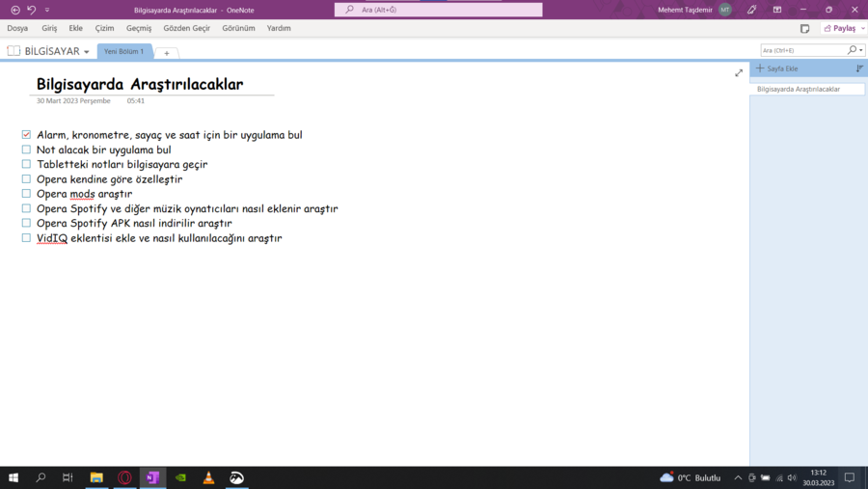Screen dimensions: 868x489
Task: Click the page title Bilgisayarda Araştırılacaklar
Action: tap(140, 84)
